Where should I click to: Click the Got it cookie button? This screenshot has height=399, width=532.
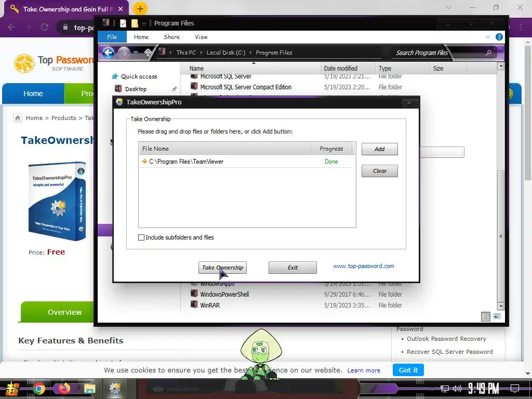408,370
